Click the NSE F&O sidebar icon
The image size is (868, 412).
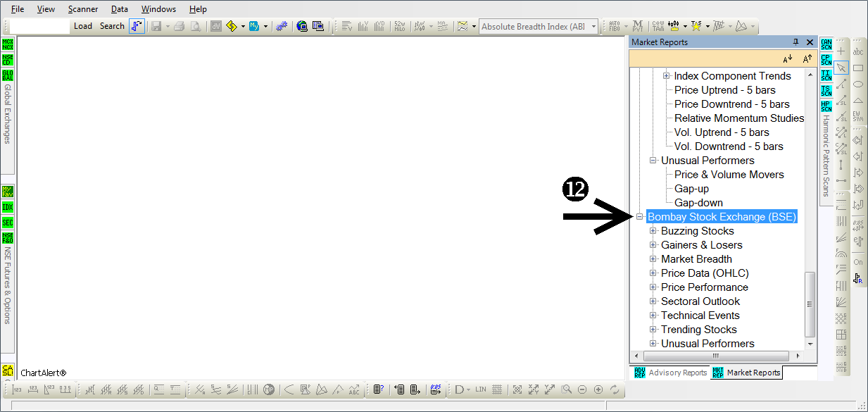click(8, 238)
